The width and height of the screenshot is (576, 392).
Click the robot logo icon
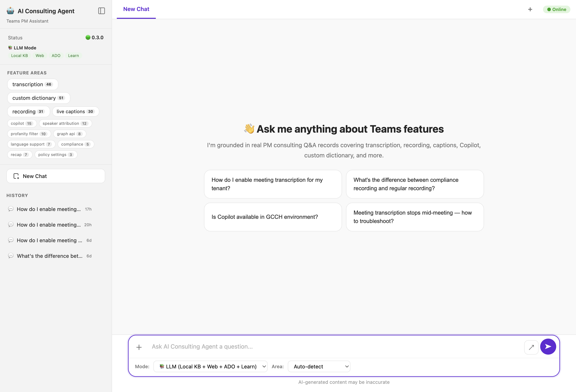10,11
